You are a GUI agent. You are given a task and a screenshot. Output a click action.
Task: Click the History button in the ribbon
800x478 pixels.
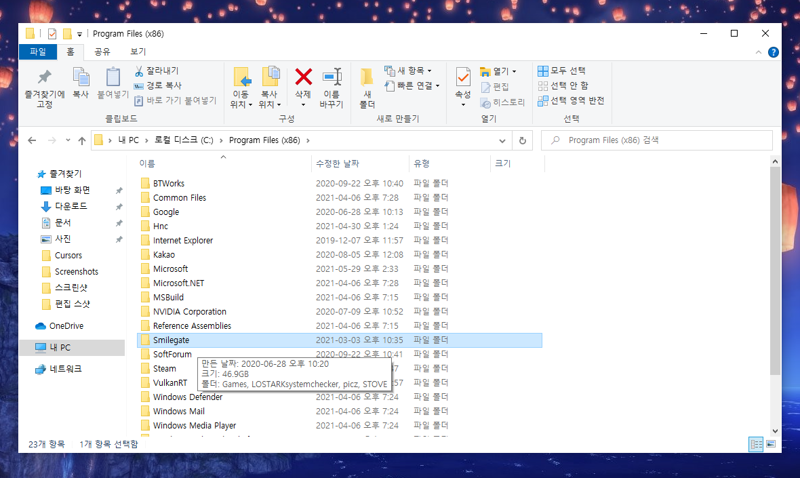point(503,103)
